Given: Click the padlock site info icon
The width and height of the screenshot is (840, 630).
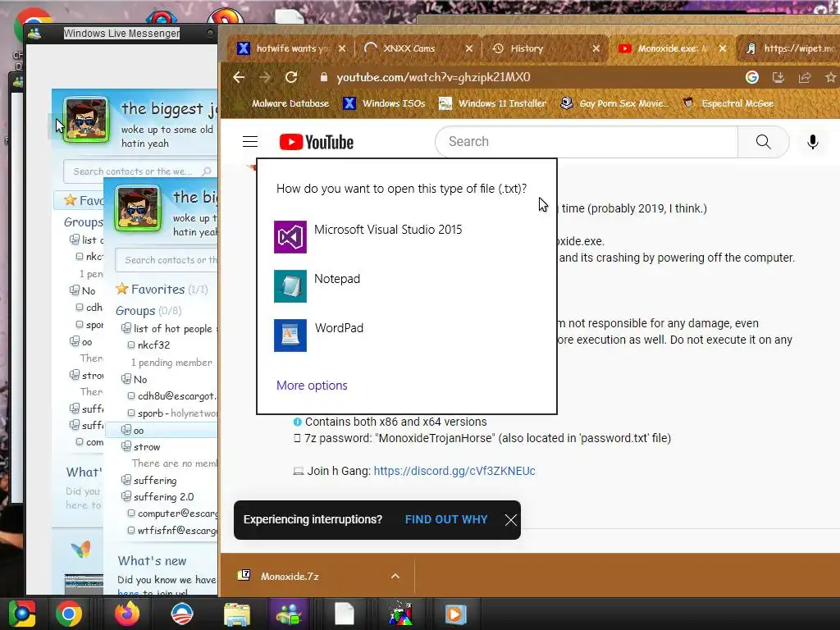Looking at the screenshot, I should 323,77.
